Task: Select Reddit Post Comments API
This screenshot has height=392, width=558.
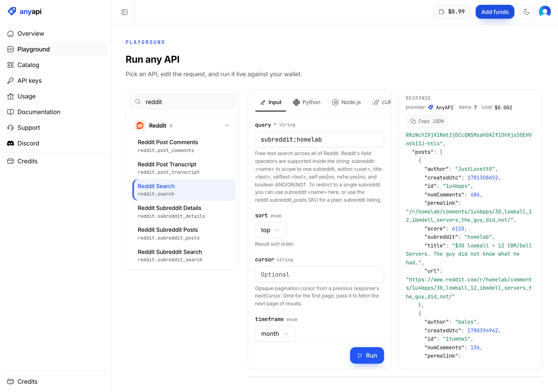Action: pos(184,146)
